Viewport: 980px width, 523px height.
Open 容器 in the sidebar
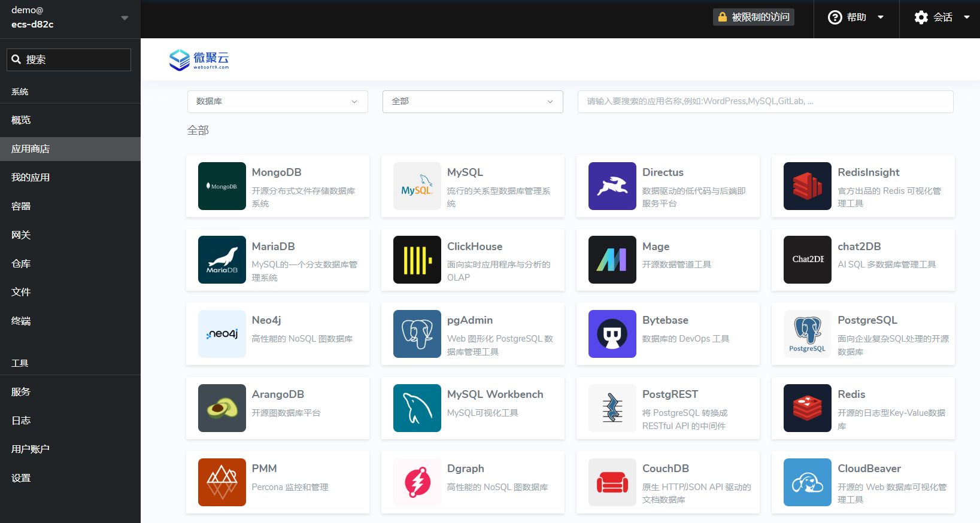(x=70, y=206)
